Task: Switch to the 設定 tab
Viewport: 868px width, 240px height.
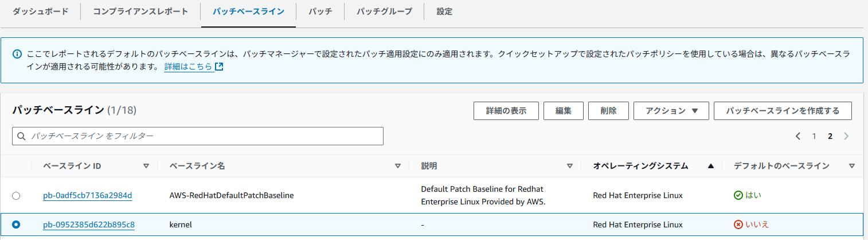Action: (444, 11)
